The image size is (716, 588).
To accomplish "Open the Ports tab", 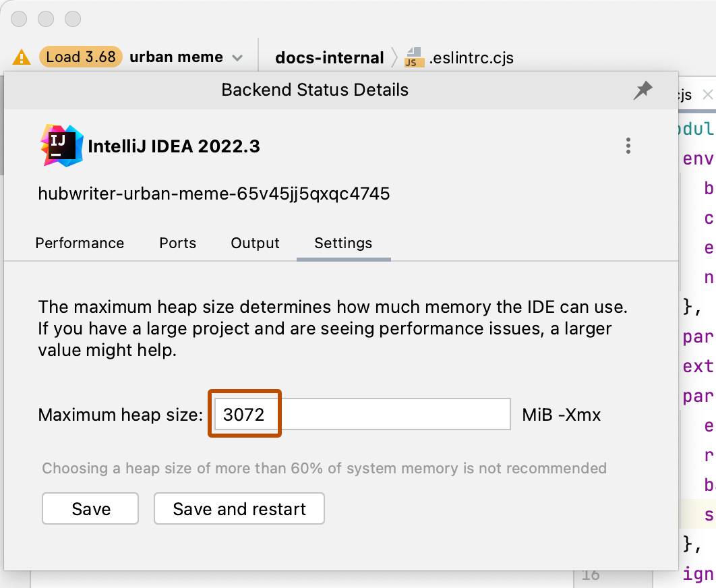I will 178,243.
